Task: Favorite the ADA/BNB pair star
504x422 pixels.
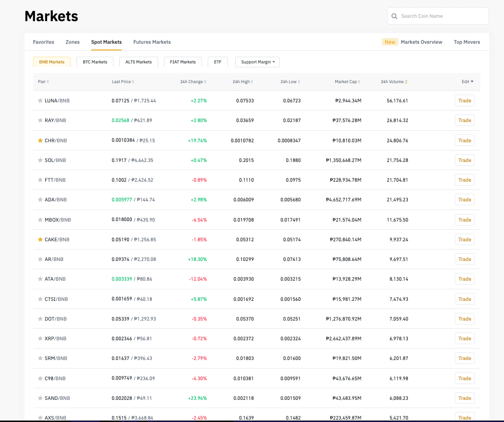Action: tap(40, 200)
